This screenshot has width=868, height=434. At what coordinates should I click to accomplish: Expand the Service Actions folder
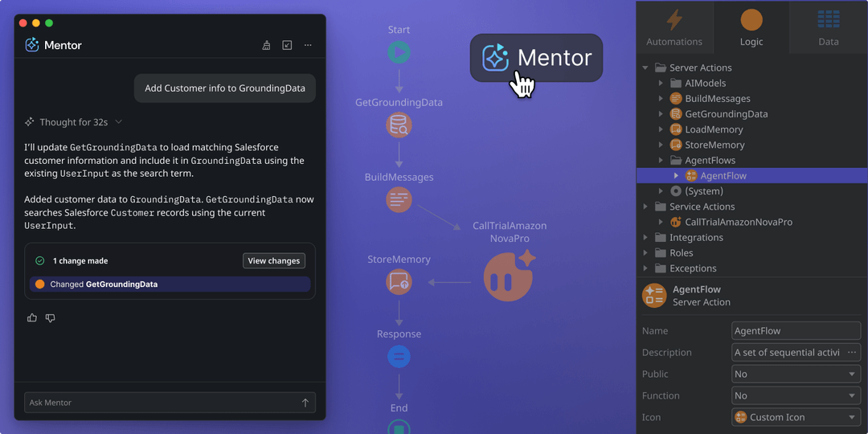pos(645,207)
